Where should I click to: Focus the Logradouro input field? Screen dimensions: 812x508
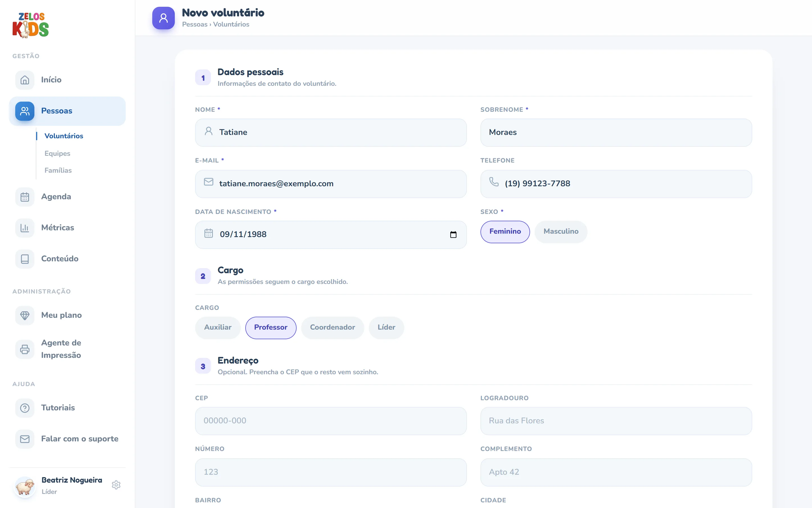tap(616, 421)
